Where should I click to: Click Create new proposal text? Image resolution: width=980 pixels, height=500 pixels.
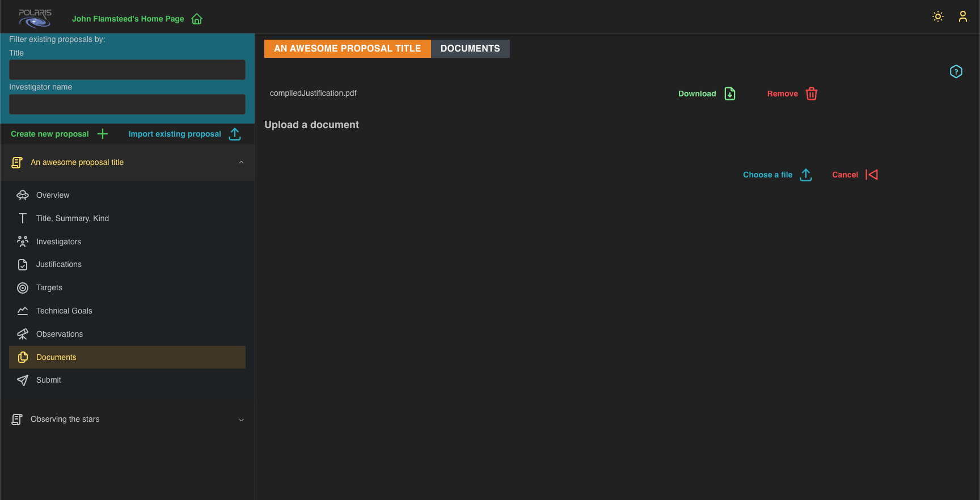[x=50, y=134]
